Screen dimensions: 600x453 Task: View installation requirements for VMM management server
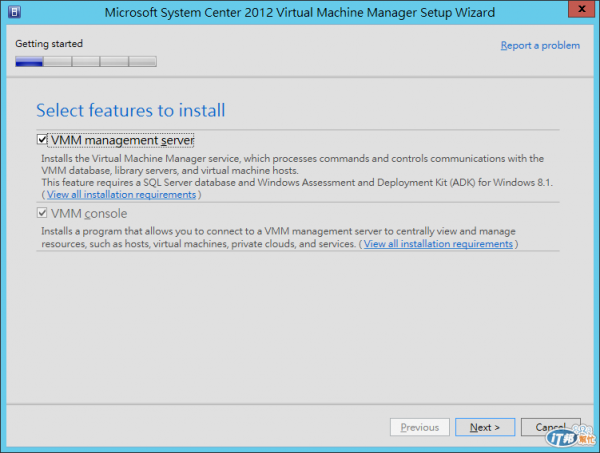coord(121,194)
